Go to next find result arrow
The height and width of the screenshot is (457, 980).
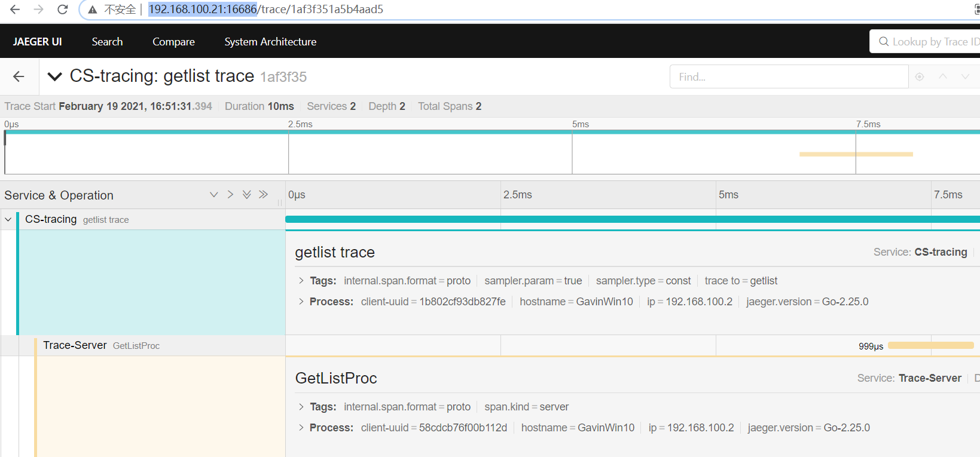965,76
